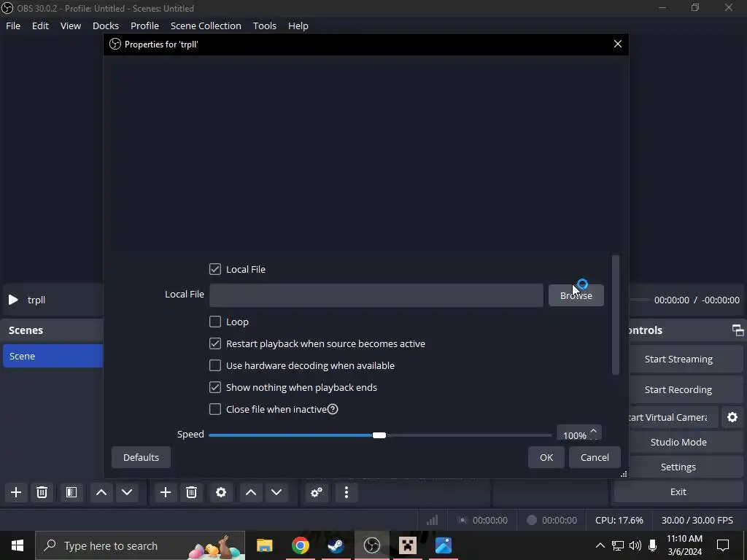
Task: Add a new source with plus icon
Action: click(x=166, y=492)
